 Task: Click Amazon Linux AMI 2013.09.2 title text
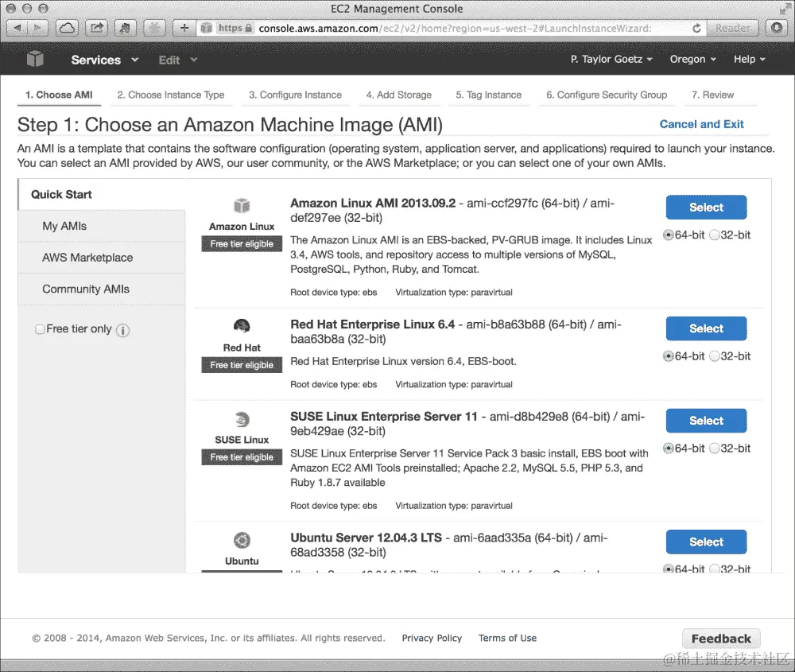373,203
